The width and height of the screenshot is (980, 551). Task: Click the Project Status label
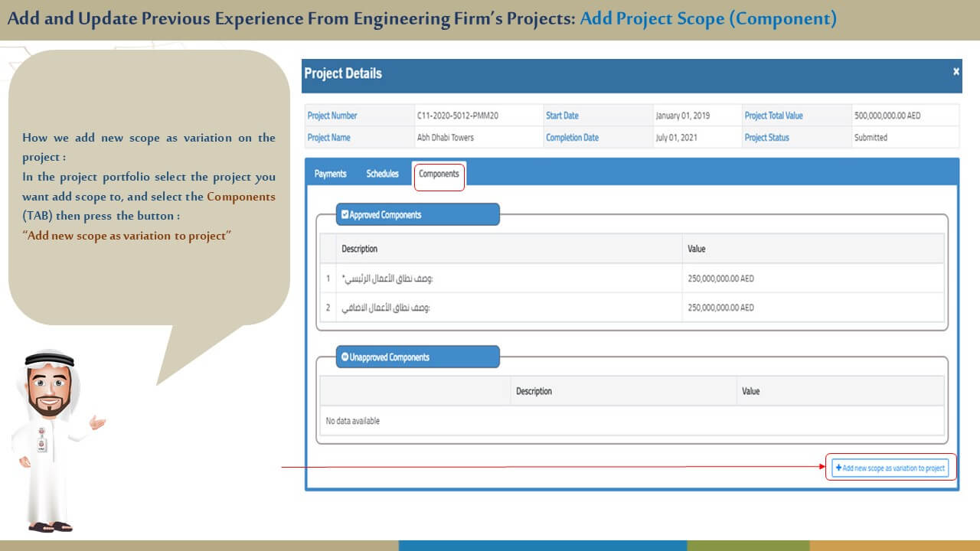[x=766, y=138]
